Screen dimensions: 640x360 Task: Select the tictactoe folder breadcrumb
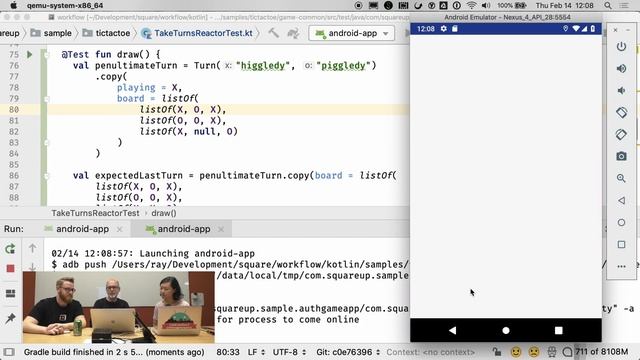tap(107, 33)
